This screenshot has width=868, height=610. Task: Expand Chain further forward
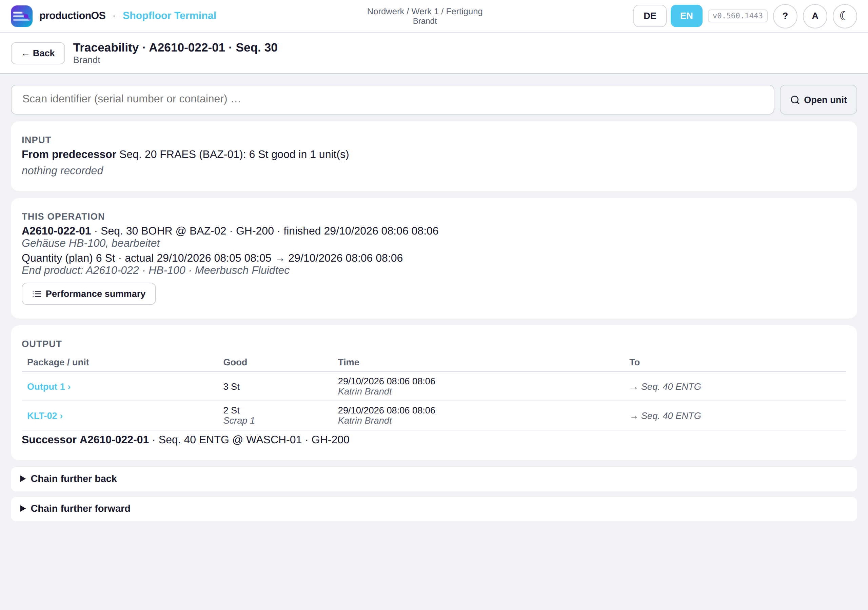tap(434, 509)
